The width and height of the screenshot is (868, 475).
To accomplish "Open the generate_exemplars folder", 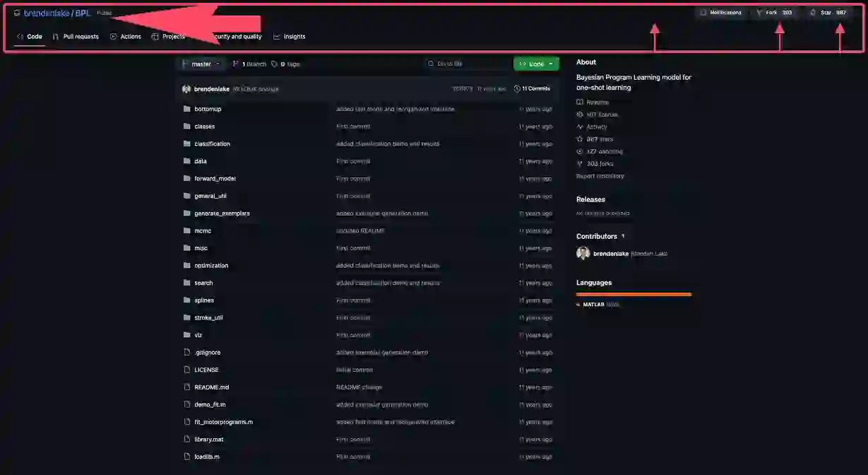I will coord(222,213).
